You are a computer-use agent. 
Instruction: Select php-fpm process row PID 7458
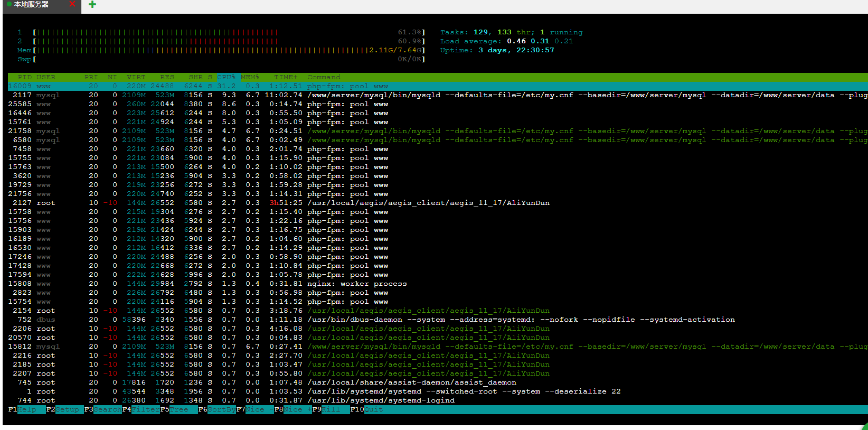pyautogui.click(x=438, y=149)
